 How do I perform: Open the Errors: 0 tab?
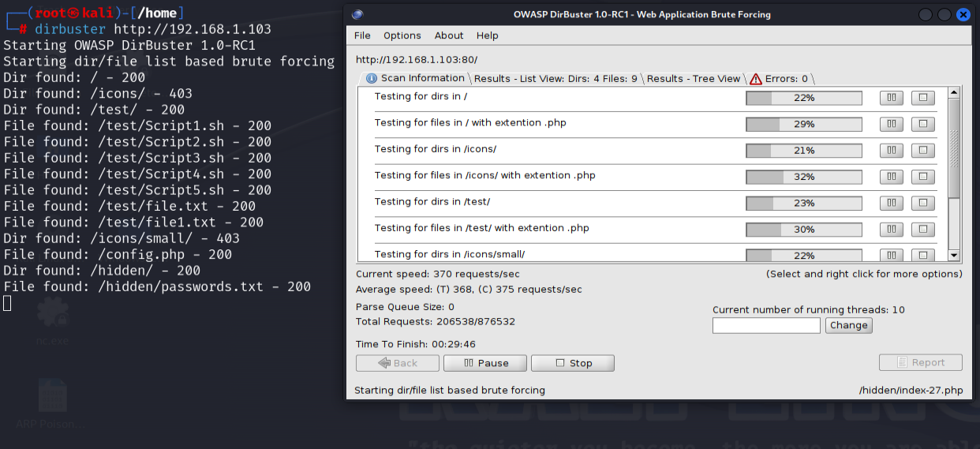tap(779, 79)
